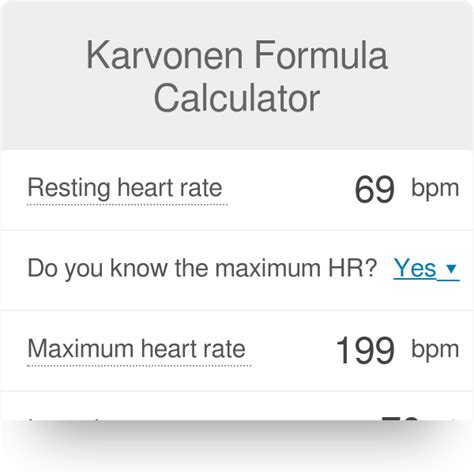The image size is (474, 474).
Task: Click the Karvonen Formula Calculator title
Action: pos(237,76)
